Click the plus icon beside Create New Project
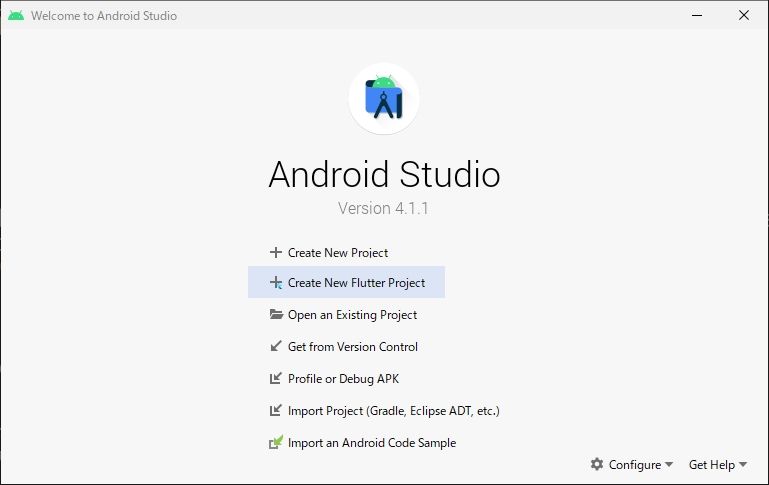This screenshot has height=485, width=769. pyautogui.click(x=276, y=253)
